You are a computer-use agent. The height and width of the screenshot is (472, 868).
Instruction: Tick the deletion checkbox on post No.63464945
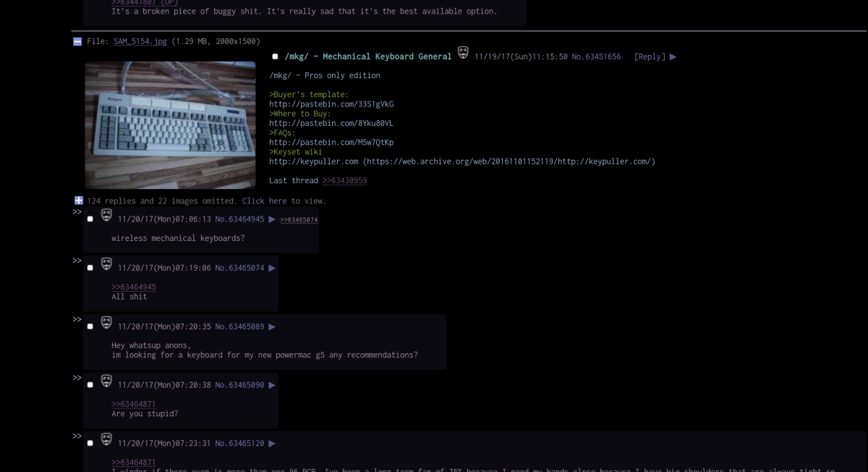click(x=90, y=218)
